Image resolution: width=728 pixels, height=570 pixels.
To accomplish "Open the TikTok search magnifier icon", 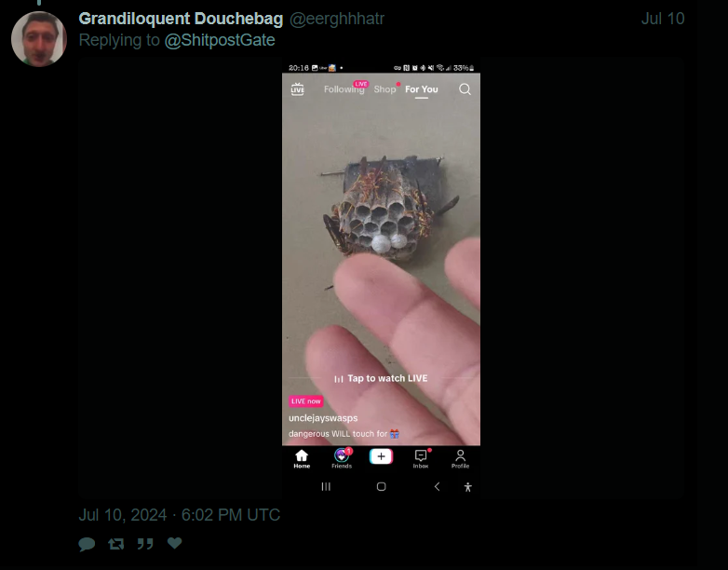I will pos(465,89).
